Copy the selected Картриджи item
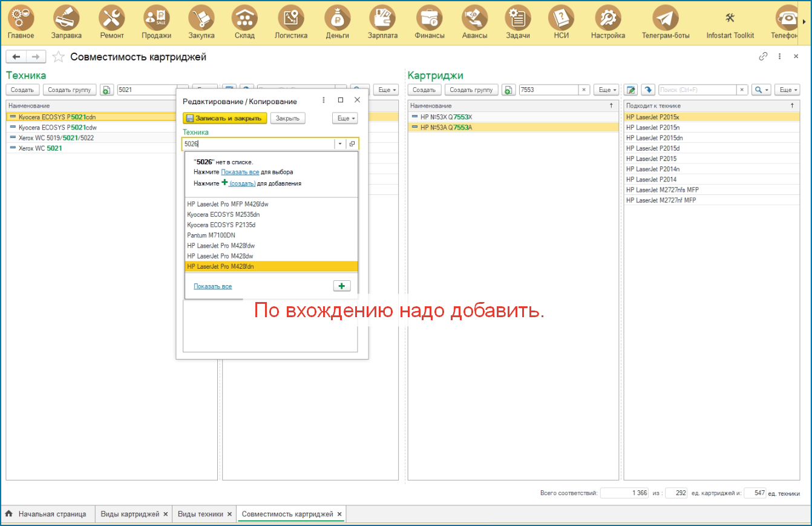The width and height of the screenshot is (812, 526). [x=509, y=90]
